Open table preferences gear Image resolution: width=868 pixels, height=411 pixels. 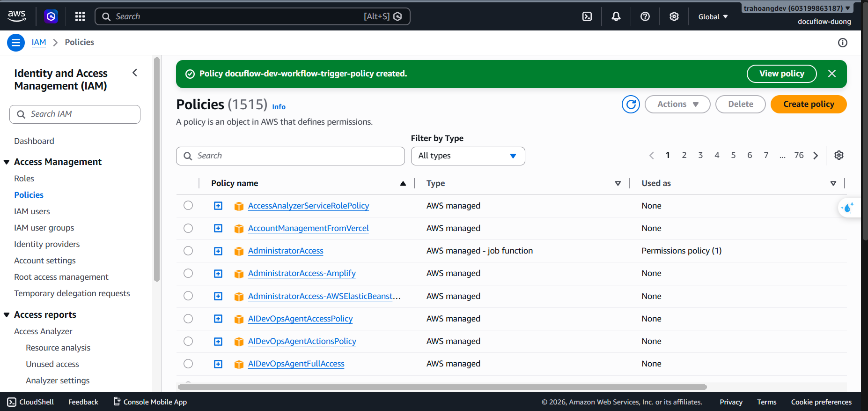839,155
